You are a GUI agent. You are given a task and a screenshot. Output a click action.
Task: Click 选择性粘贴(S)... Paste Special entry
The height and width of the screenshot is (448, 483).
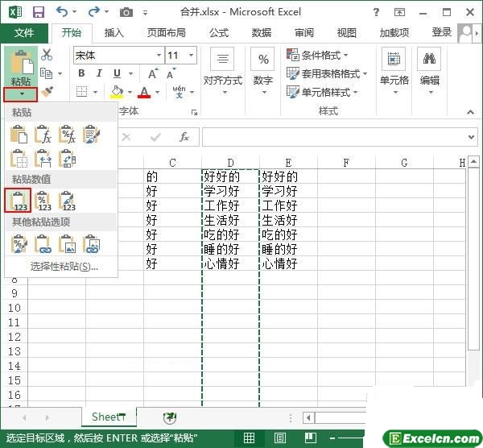point(64,267)
